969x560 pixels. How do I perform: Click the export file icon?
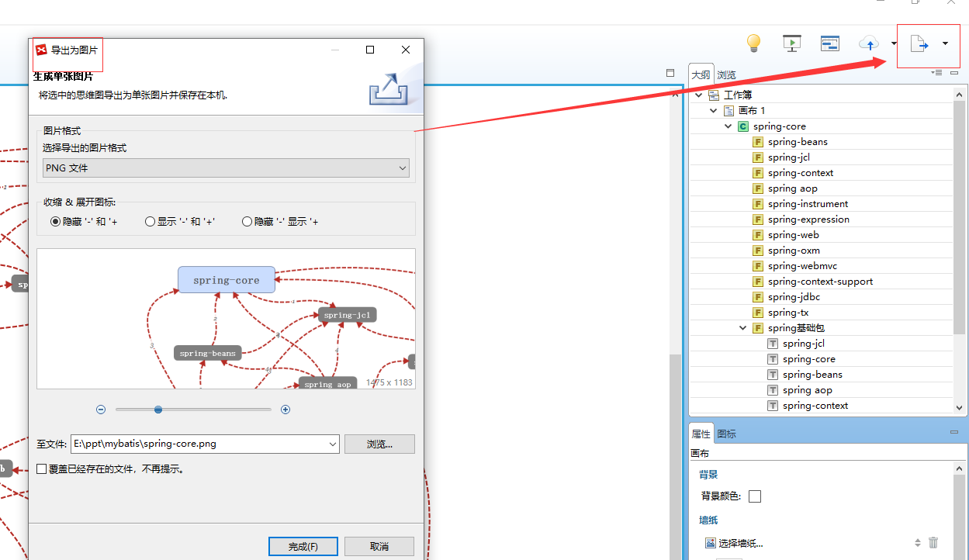[919, 44]
